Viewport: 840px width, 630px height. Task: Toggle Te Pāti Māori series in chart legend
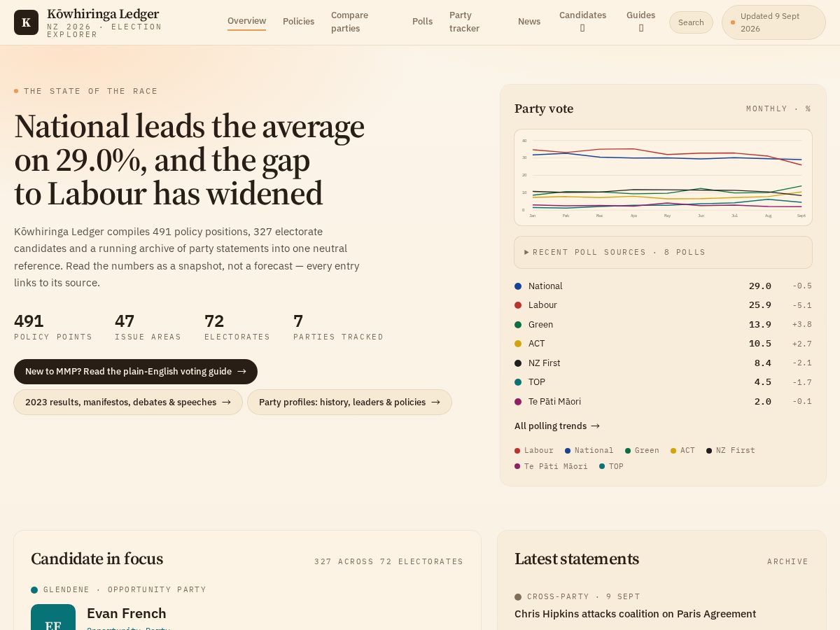pos(552,467)
